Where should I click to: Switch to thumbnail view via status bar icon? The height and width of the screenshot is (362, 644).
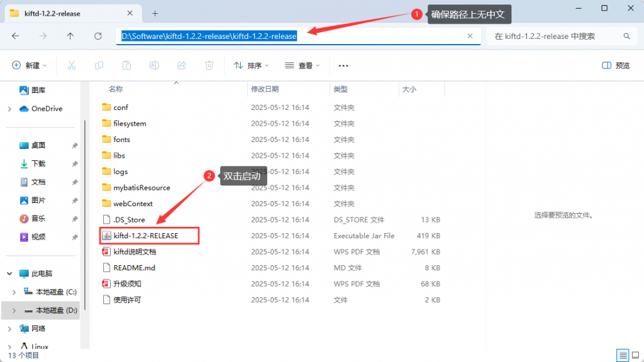click(635, 355)
